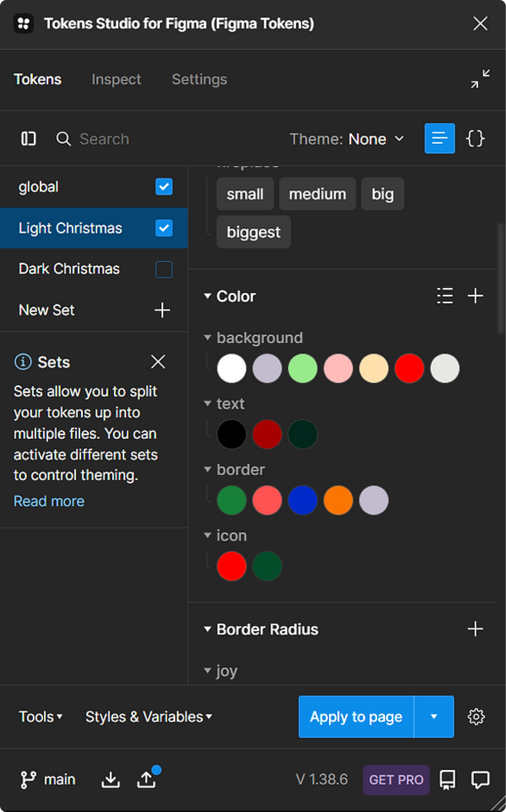Select the big token
Screen dimensions: 506x812
point(382,194)
